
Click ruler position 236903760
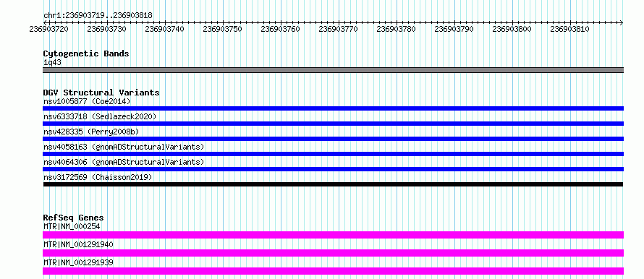click(281, 29)
